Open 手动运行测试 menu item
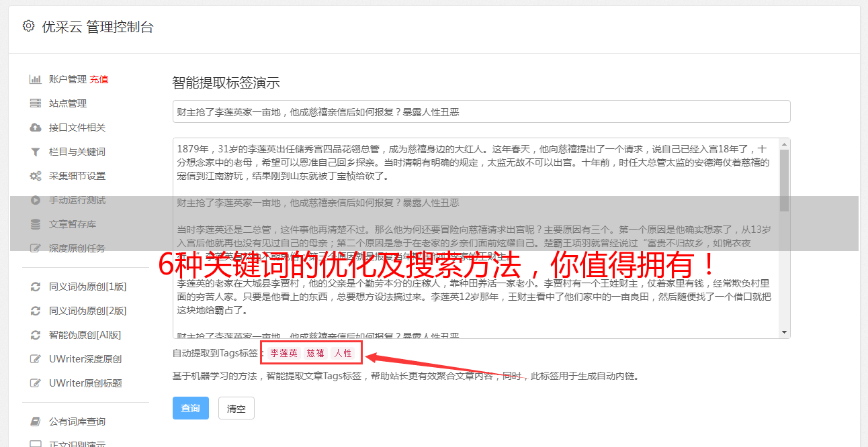The image size is (868, 447). point(77,200)
